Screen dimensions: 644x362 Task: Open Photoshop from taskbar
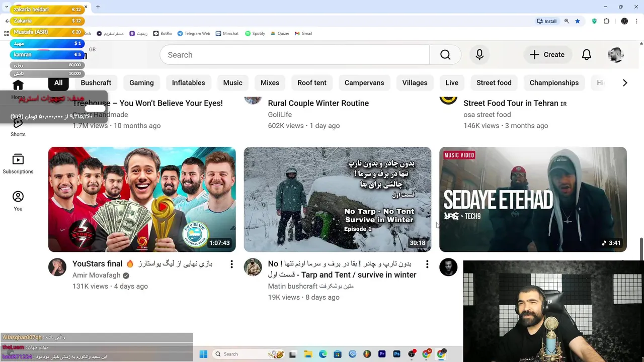(396, 354)
